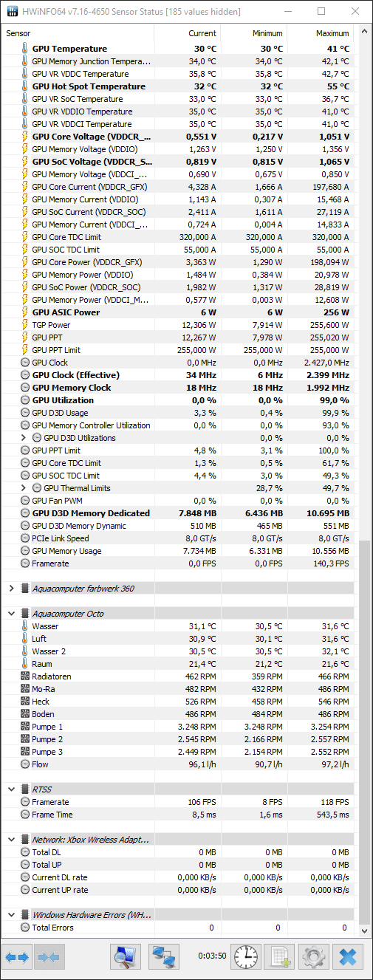Open the sensor summary monitor icon

(126, 957)
